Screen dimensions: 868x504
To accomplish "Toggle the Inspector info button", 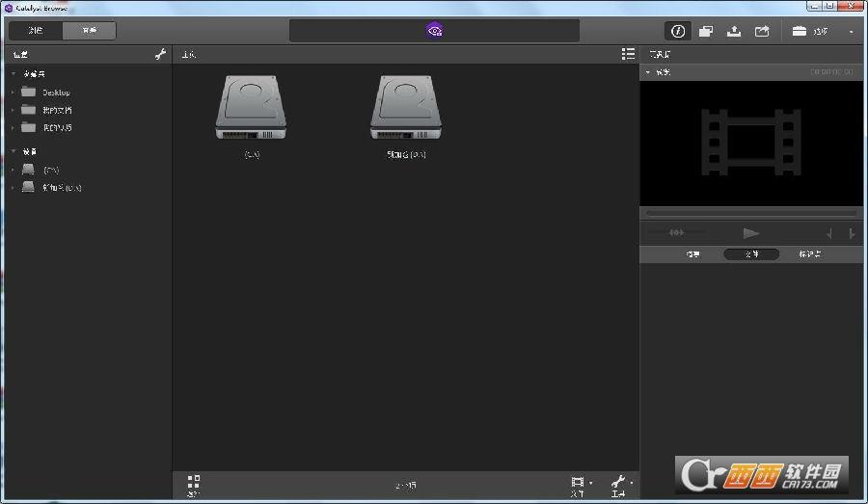I will pos(678,31).
